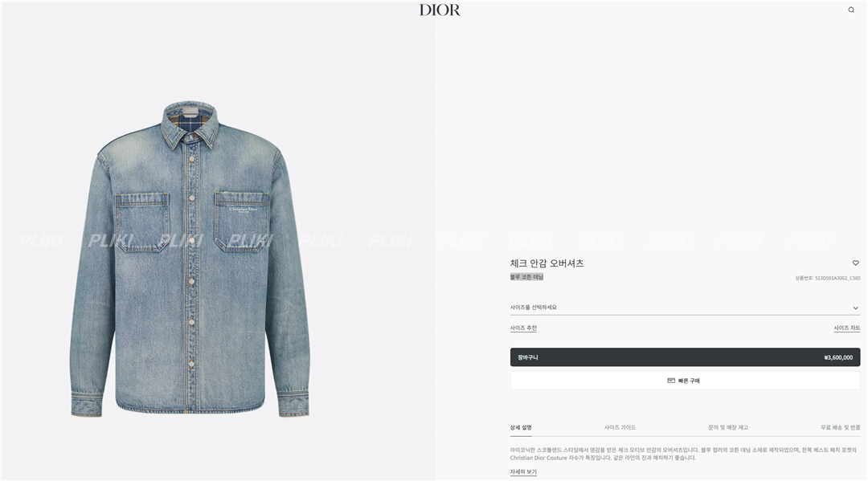
Task: Open the 문의 및 매장 재고 tab
Action: pos(728,427)
